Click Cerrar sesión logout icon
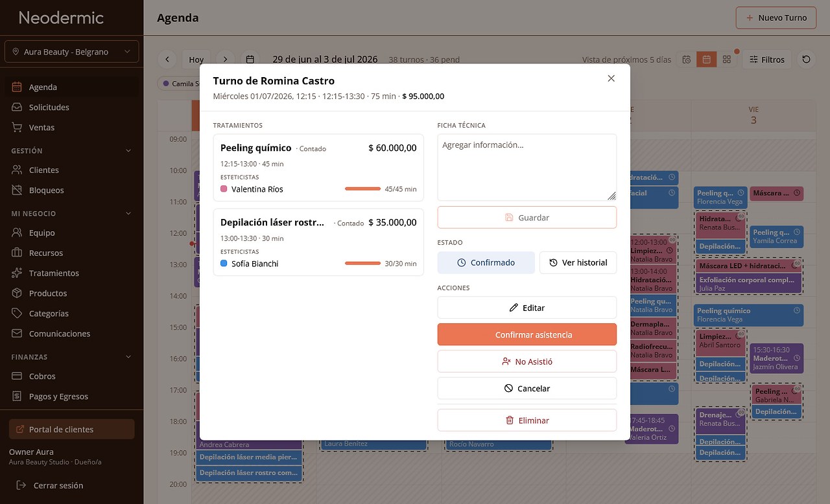Screen dimensions: 830x504 coord(21,485)
